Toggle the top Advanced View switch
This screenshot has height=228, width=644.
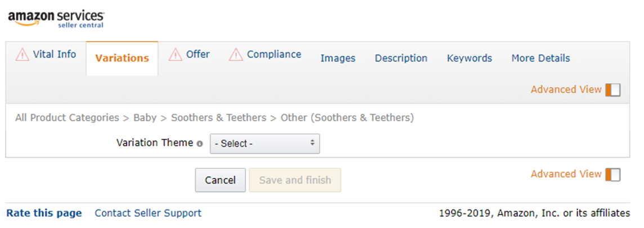[x=613, y=90]
